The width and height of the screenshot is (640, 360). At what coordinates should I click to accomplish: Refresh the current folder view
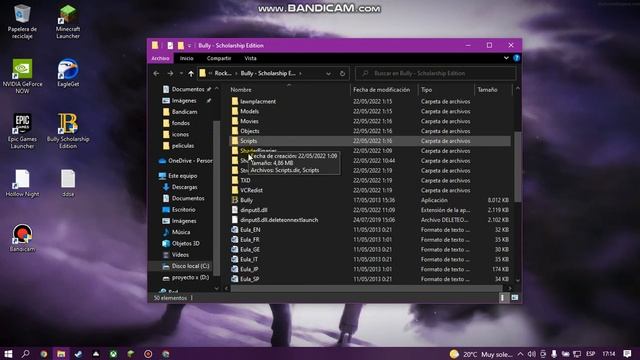pos(342,73)
